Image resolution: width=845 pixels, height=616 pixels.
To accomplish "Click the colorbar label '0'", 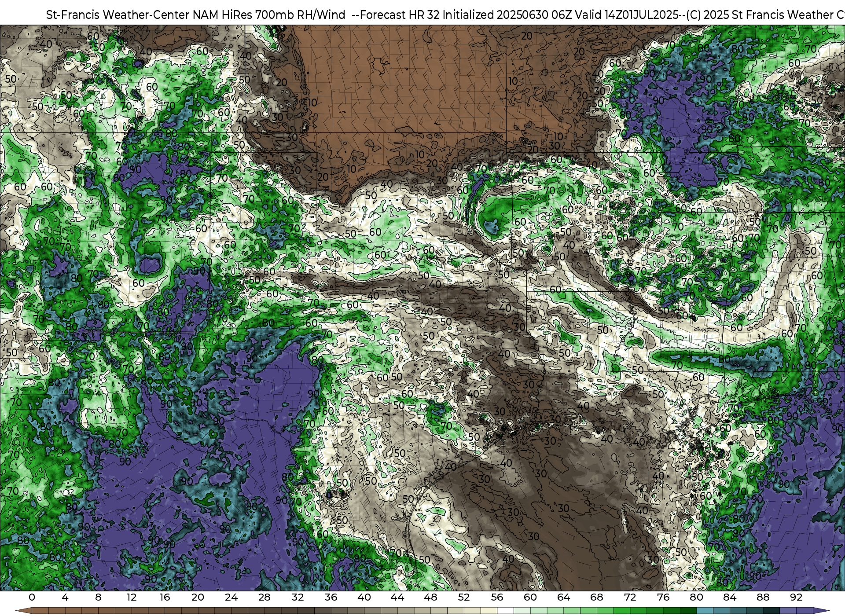I will pyautogui.click(x=32, y=597).
